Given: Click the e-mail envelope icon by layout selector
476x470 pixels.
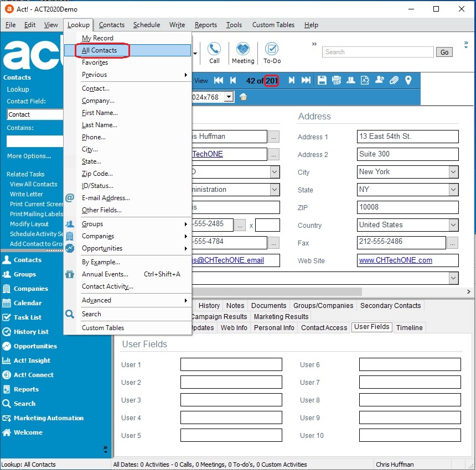Looking at the screenshot, I should 243,97.
